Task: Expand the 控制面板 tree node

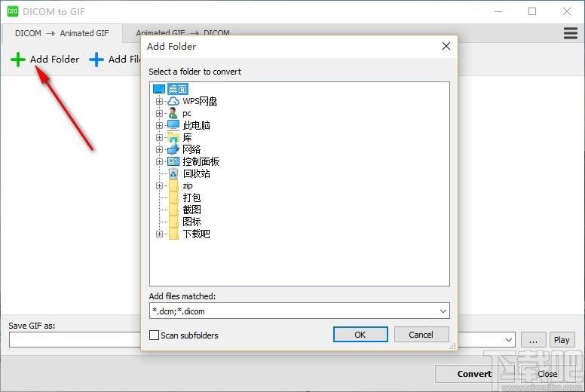Action: coord(159,161)
